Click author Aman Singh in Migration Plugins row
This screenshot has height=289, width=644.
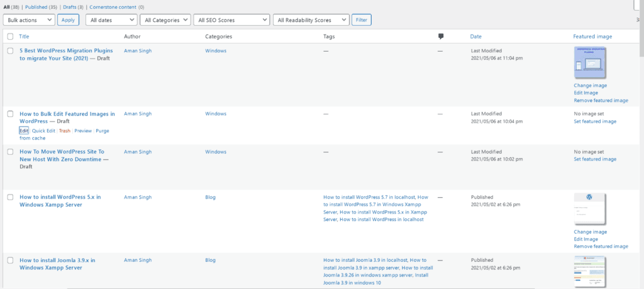[138, 50]
